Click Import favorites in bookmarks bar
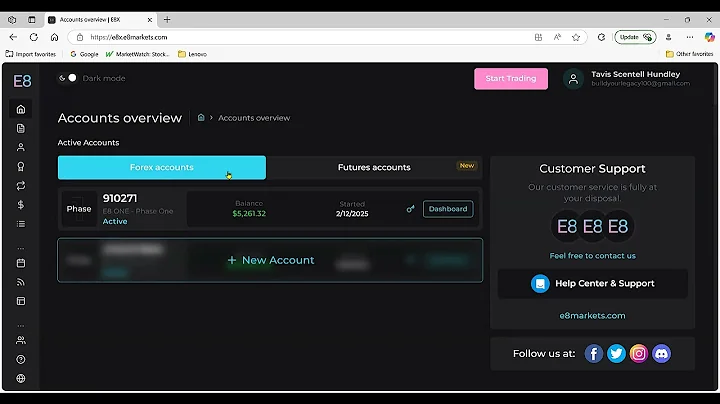The width and height of the screenshot is (720, 404). point(30,54)
